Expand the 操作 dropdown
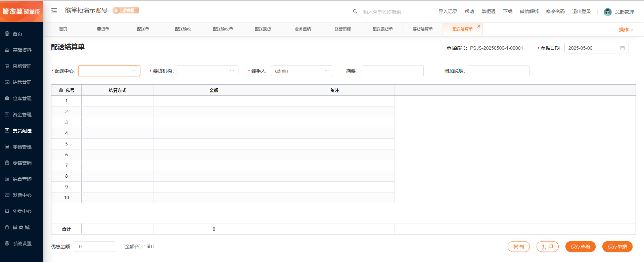Viewport: 644px width, 262px height. coord(626,30)
